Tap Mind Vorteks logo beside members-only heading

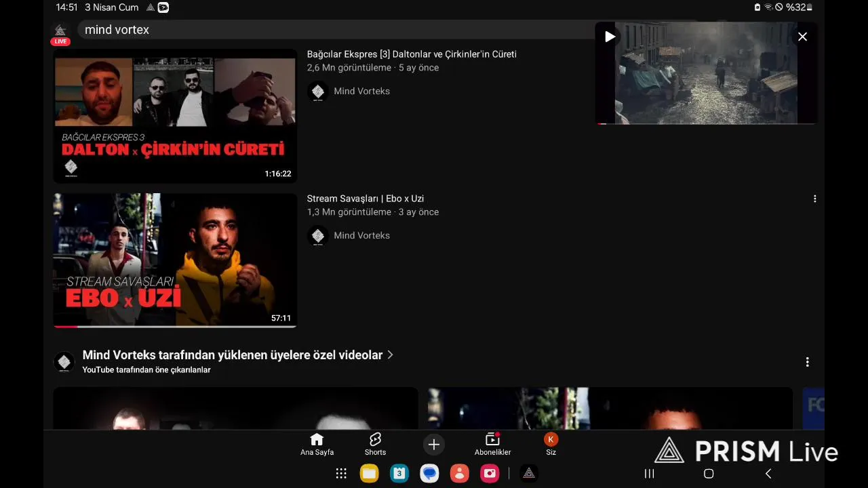coord(64,362)
